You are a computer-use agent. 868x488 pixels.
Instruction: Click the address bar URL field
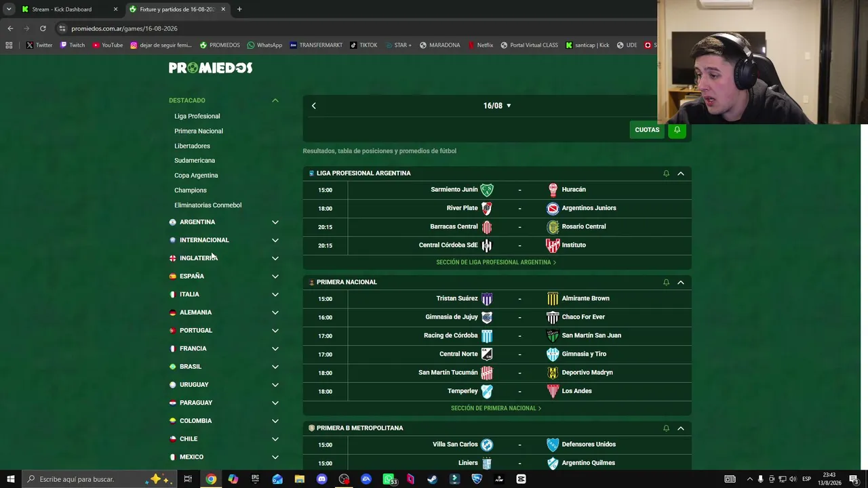pos(353,28)
